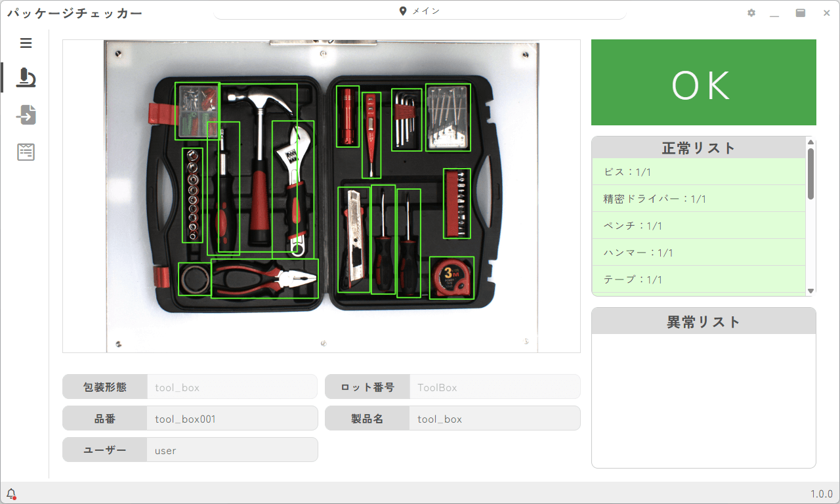
Task: Click the 正常リスト panel header
Action: pos(699,147)
